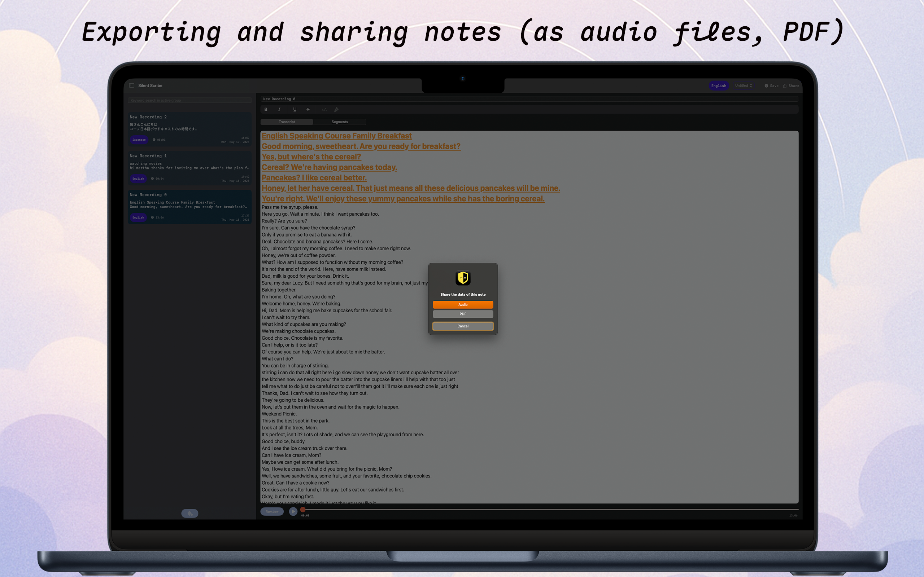
Task: Click the keyword search field
Action: tap(190, 100)
